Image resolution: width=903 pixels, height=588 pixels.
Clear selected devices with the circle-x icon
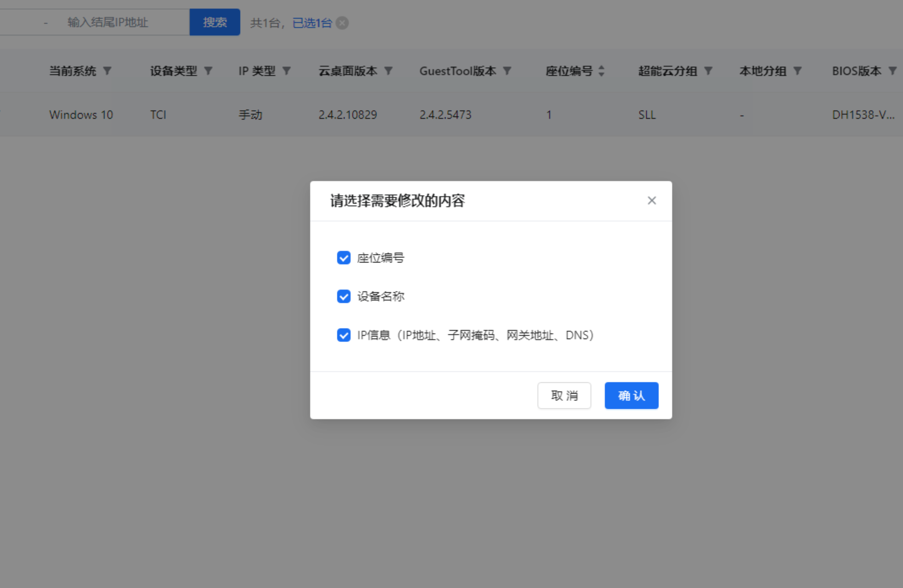click(x=342, y=23)
